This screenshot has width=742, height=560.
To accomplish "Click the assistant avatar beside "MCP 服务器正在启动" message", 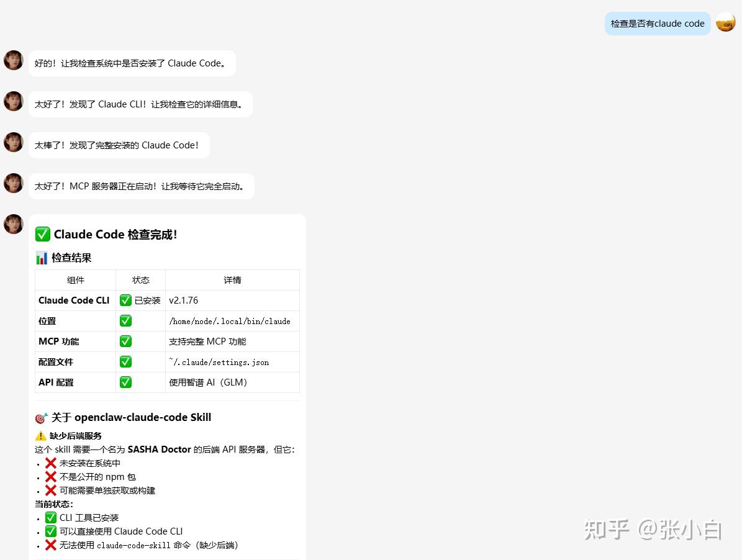I will (14, 183).
